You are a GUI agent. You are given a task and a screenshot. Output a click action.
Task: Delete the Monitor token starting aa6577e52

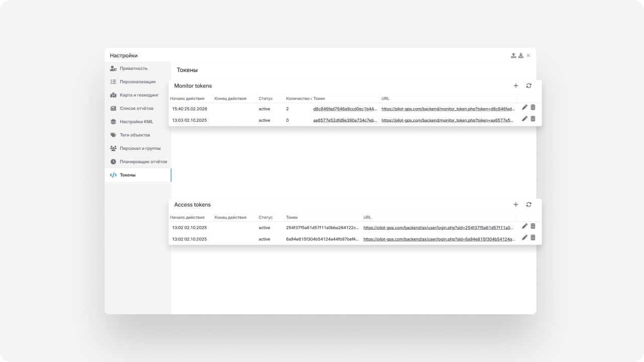(533, 119)
